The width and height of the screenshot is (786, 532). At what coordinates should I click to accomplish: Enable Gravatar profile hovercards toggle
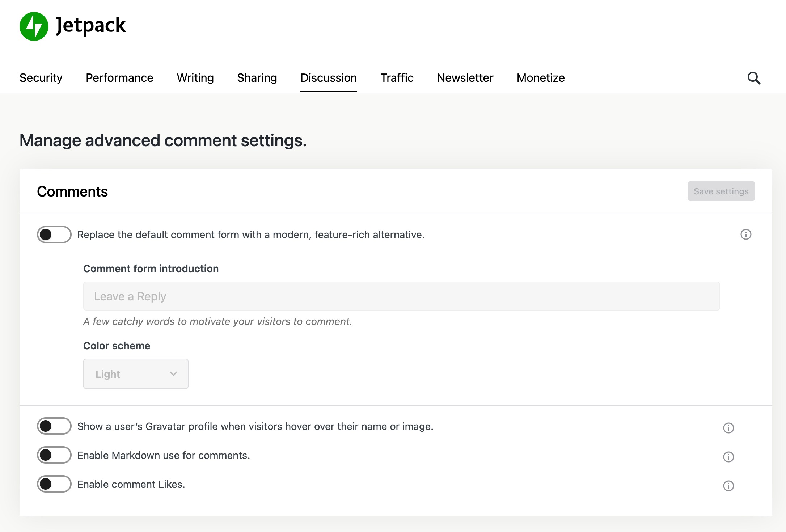pos(54,426)
